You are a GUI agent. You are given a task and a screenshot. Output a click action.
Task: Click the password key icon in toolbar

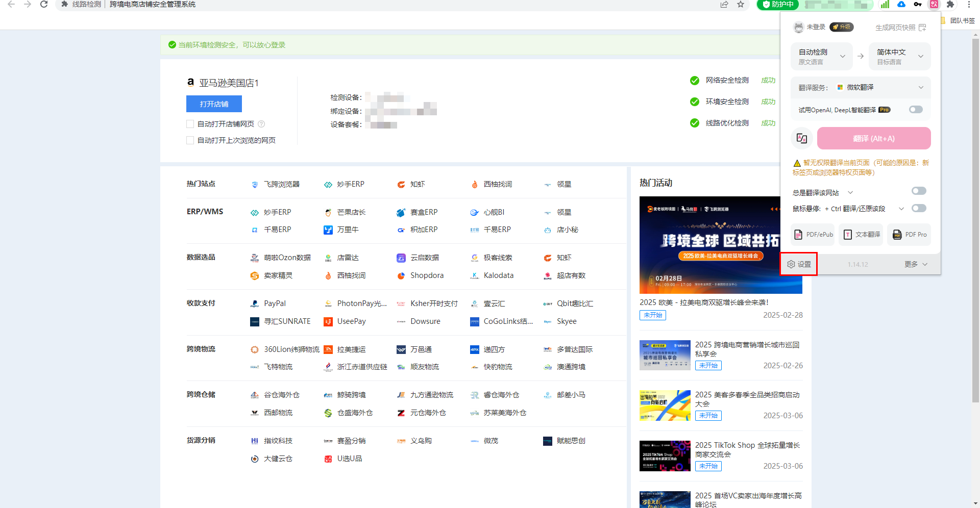pyautogui.click(x=918, y=5)
